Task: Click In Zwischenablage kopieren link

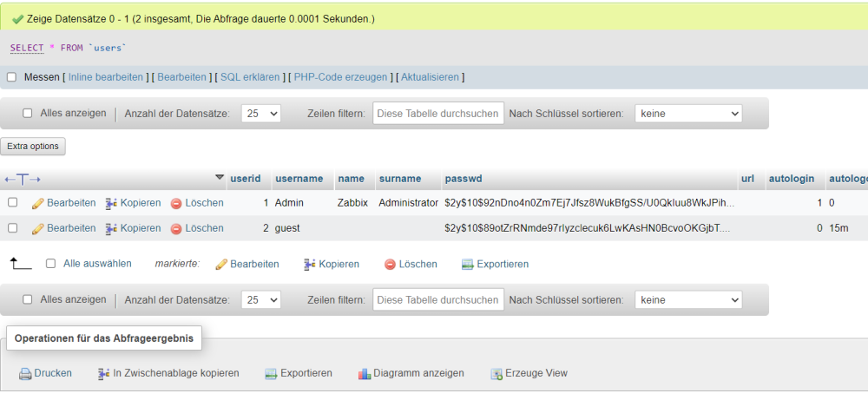Action: (176, 373)
